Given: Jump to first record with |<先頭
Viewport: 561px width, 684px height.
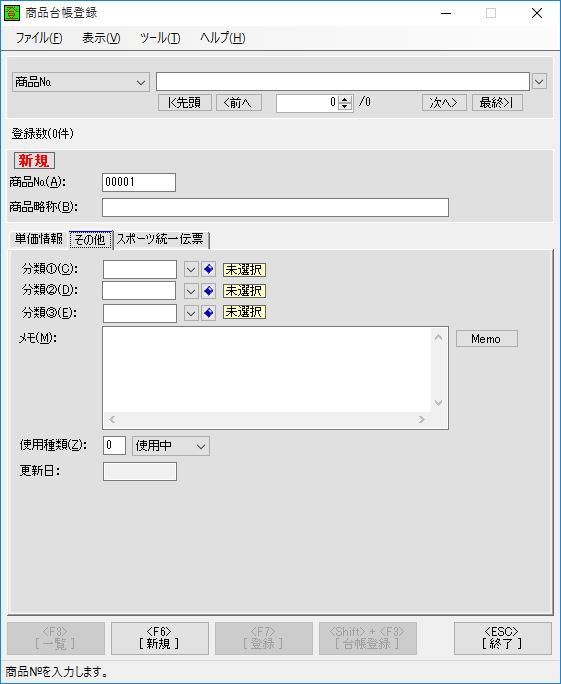Looking at the screenshot, I should click(x=185, y=103).
